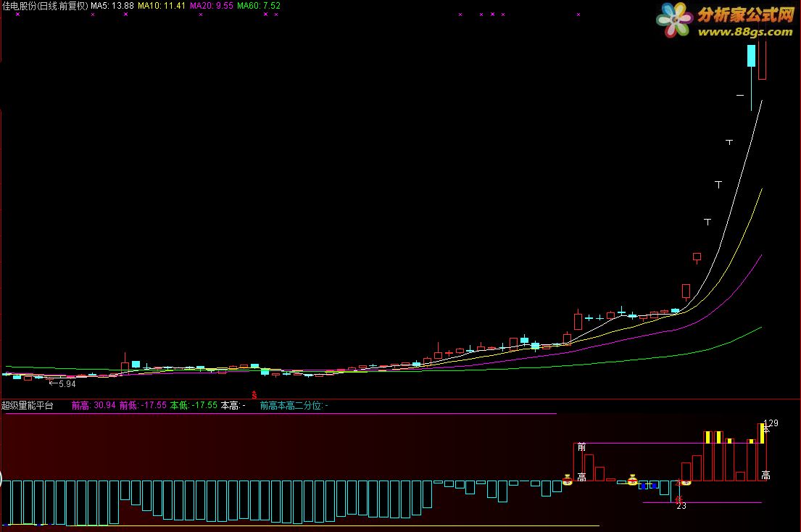The image size is (801, 532).
Task: Click the MA20: 9.55 legend label
Action: 212,6
